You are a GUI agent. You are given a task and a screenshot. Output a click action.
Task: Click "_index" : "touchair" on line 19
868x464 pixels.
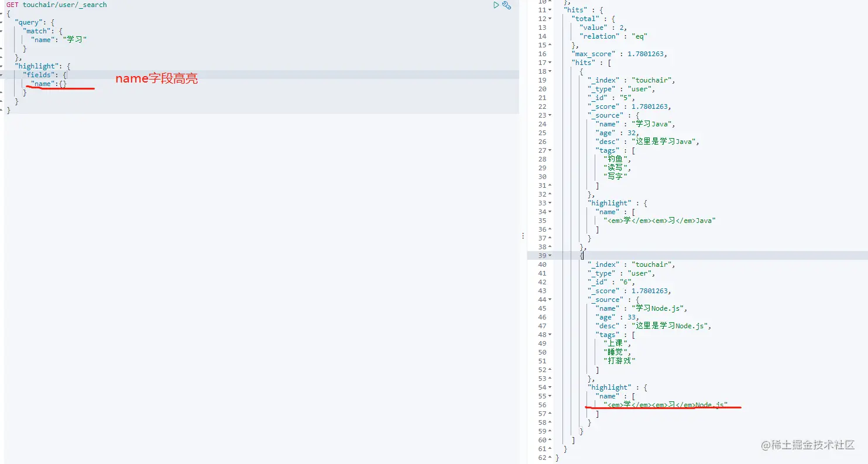coord(632,80)
